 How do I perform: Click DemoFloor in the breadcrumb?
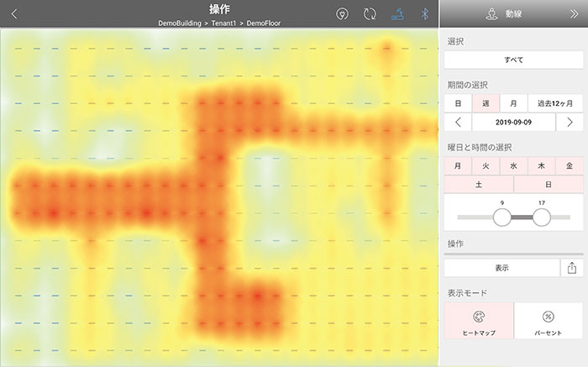[263, 24]
